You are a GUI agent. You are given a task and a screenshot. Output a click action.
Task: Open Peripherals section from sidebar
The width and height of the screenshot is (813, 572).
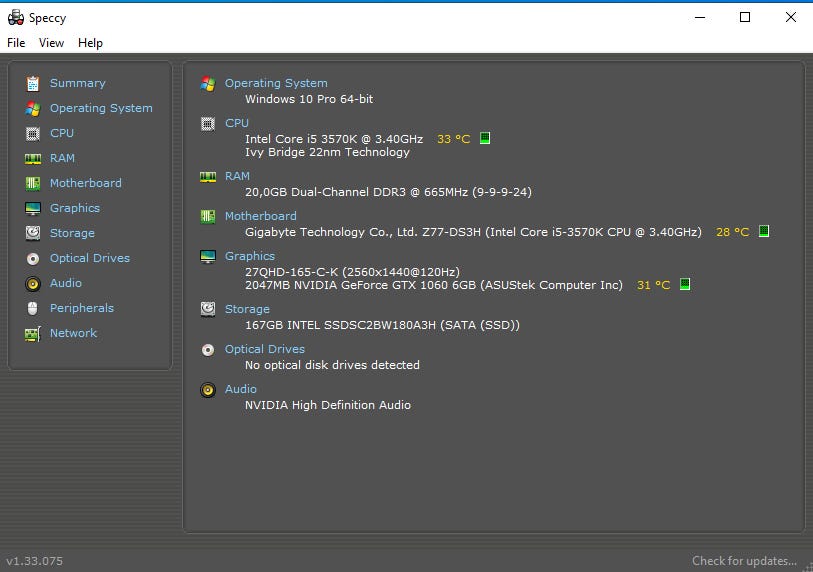click(x=81, y=308)
